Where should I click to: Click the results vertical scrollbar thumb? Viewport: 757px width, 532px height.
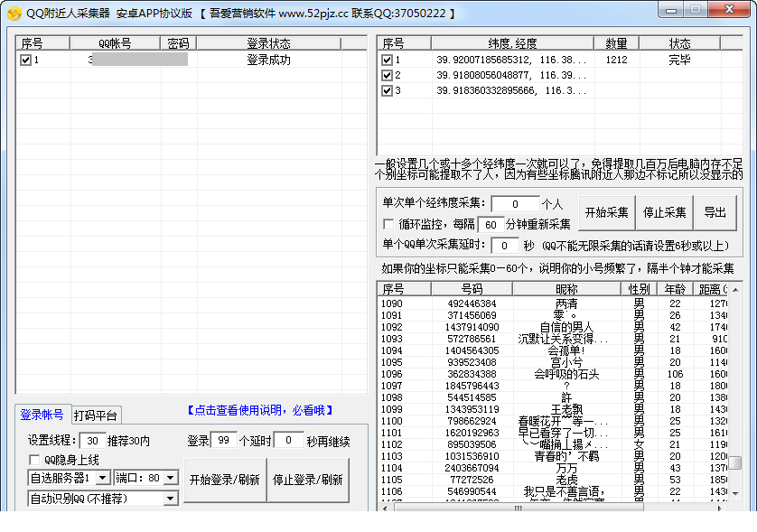click(x=735, y=462)
